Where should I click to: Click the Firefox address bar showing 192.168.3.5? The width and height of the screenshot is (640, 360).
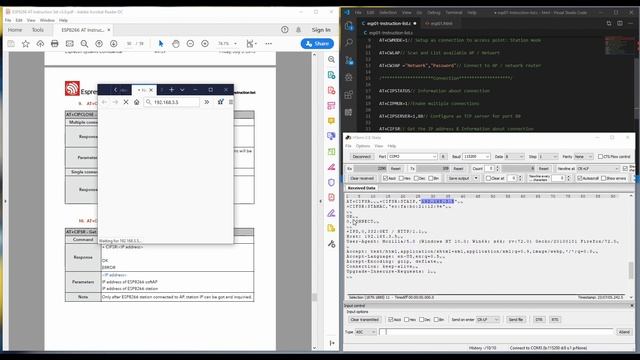[172, 102]
